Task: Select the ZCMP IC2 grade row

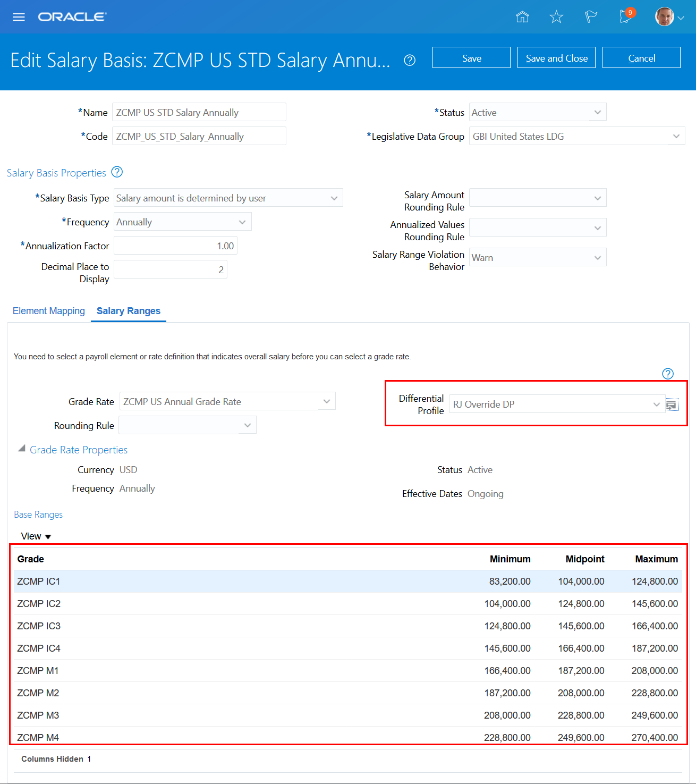Action: coord(348,604)
